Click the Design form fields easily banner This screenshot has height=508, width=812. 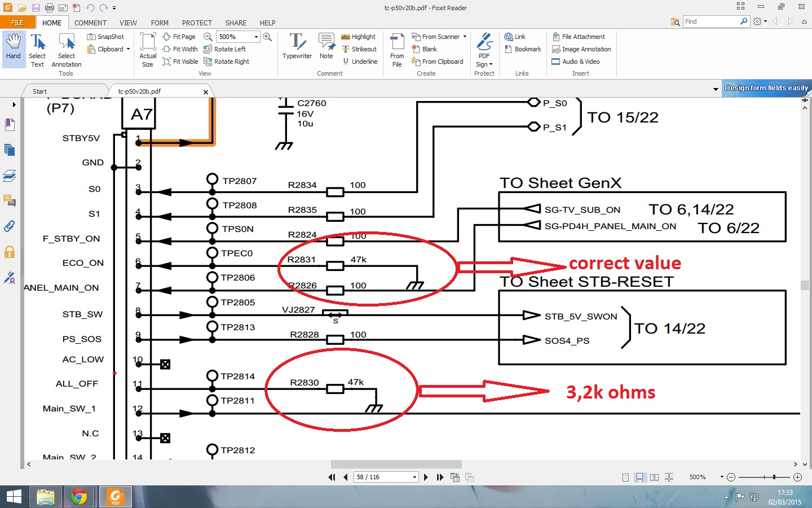(766, 88)
